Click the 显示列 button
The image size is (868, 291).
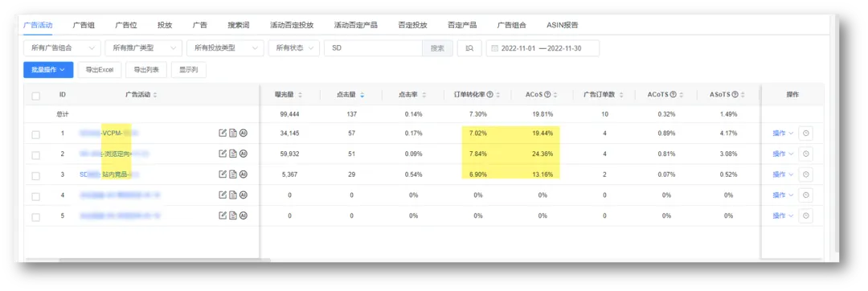[189, 70]
